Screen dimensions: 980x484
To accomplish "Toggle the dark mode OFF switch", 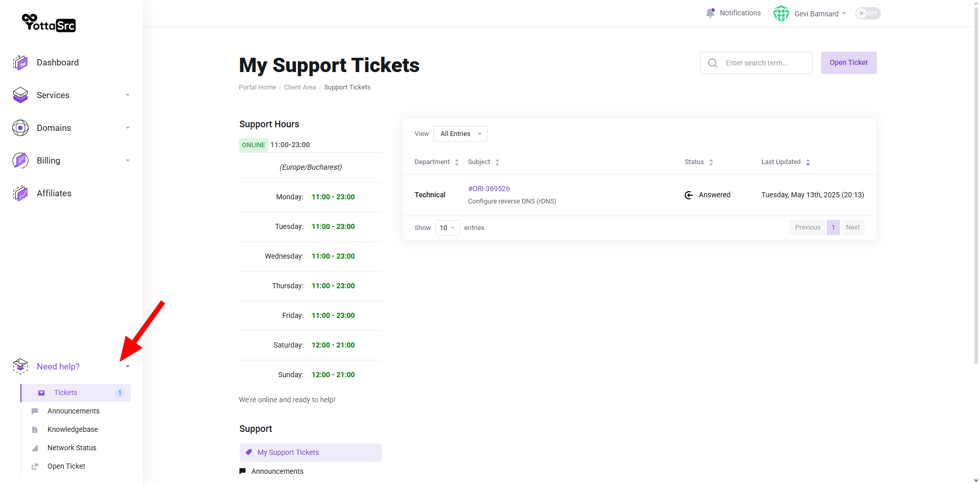I will [x=868, y=13].
